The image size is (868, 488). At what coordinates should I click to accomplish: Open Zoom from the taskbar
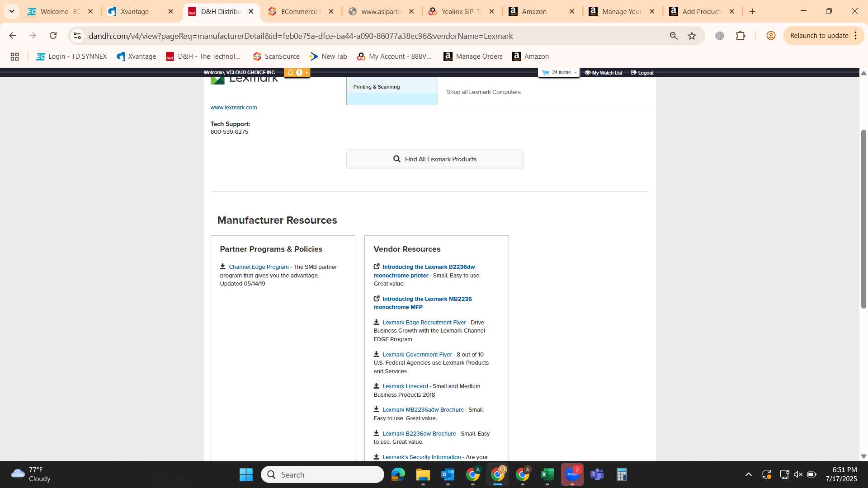(572, 474)
